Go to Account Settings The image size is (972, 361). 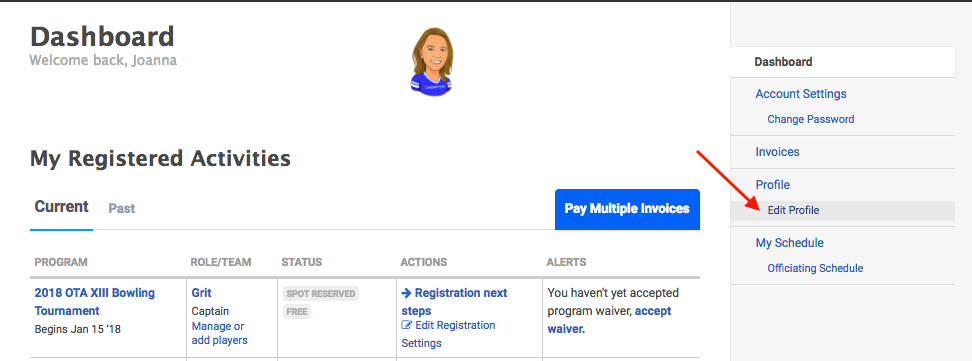[801, 94]
